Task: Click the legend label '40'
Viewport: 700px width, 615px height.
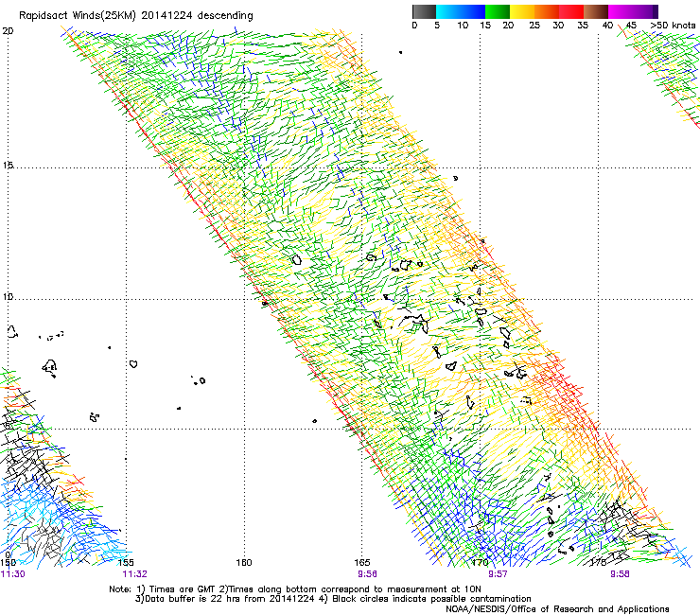Action: point(607,26)
